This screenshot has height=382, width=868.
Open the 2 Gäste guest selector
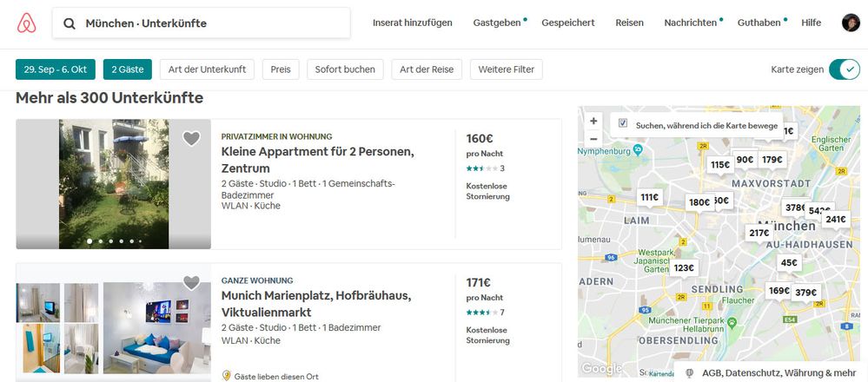pos(127,69)
